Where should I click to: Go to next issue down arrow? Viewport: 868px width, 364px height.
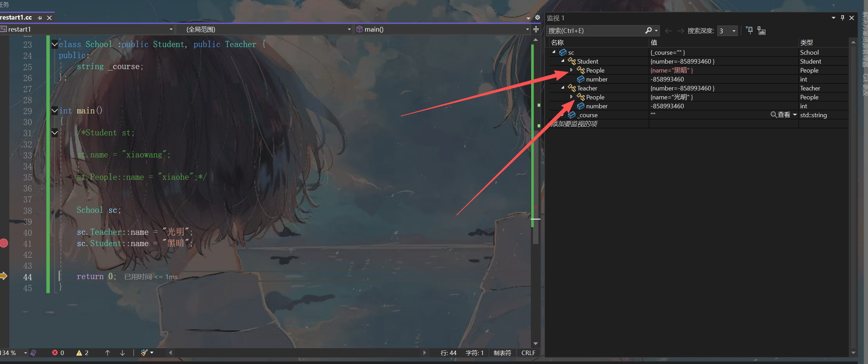tap(122, 353)
